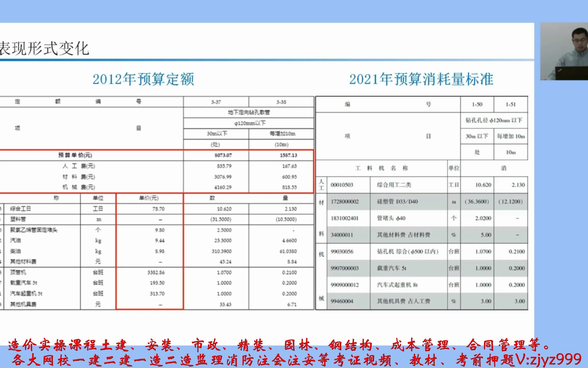
Task: Click the 综合用工二类 name cell
Action: click(x=394, y=185)
